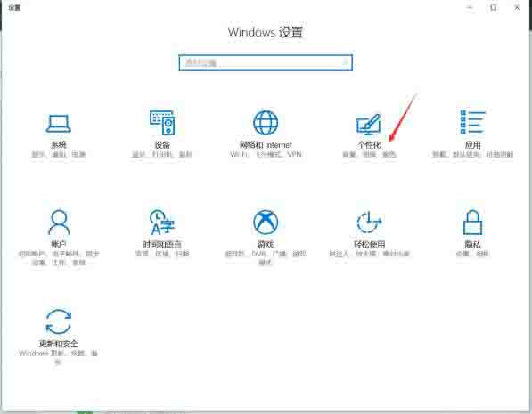This screenshot has height=414, width=532.
Task: Open the 时间和语言 icon
Action: point(162,223)
